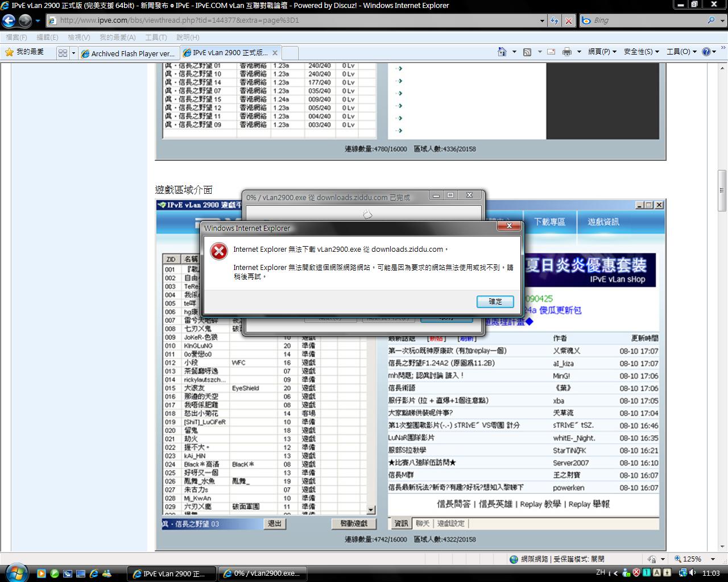728x582 pixels.
Task: Switch to Archived Flash Player tab
Action: [129, 53]
